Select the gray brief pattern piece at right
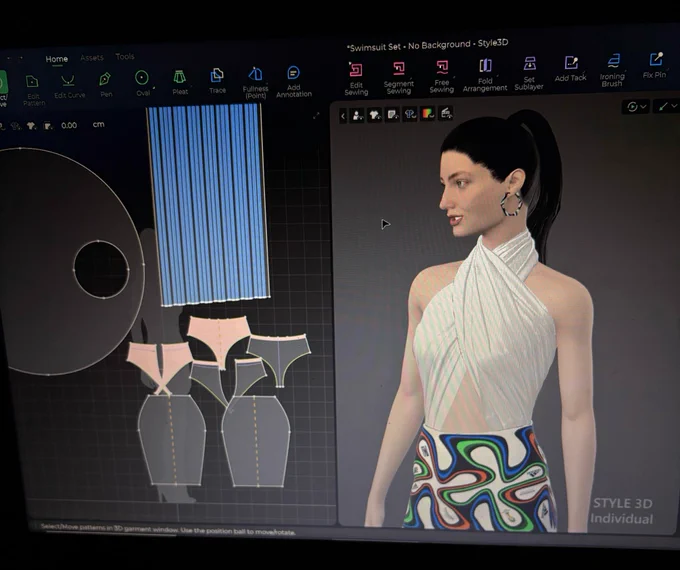This screenshot has height=570, width=680. [279, 358]
